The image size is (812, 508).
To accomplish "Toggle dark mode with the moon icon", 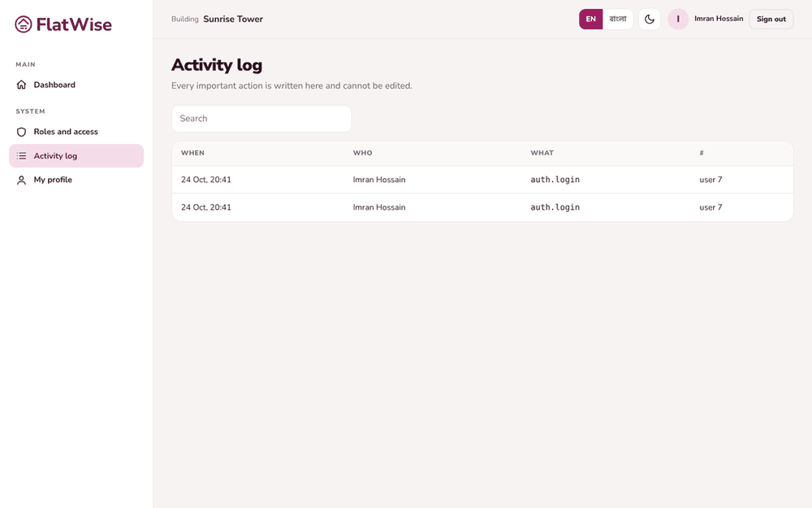I will click(650, 20).
